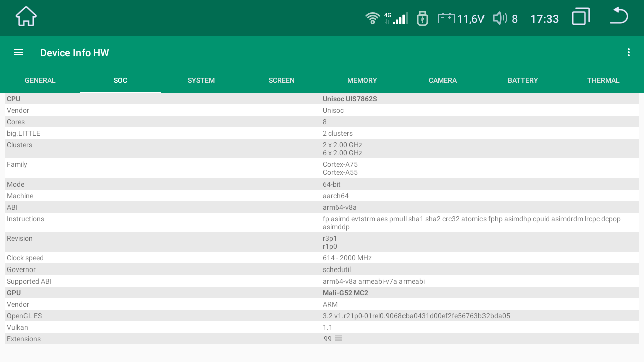
Task: Select the CPU header row label
Action: (x=14, y=99)
